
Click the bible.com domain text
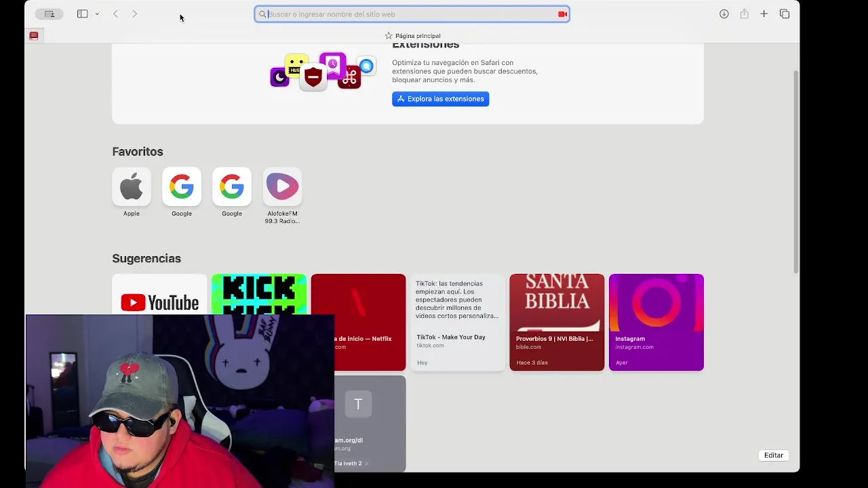pos(528,347)
